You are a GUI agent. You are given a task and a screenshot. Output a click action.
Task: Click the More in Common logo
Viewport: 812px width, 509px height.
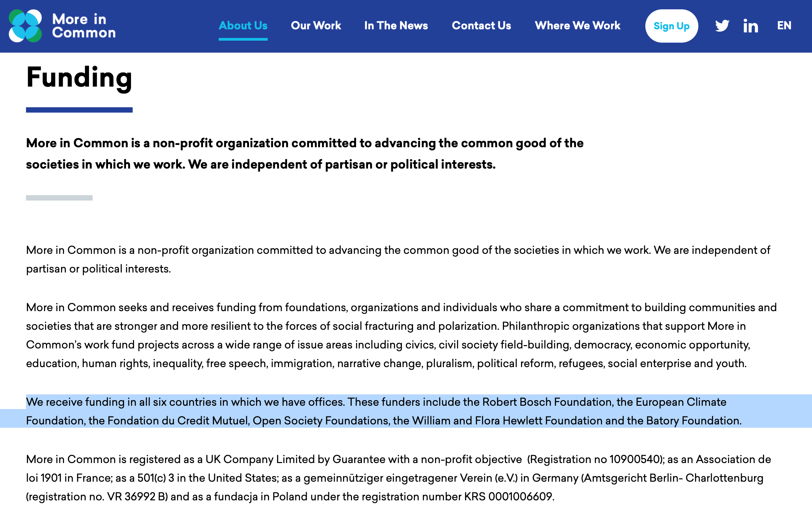point(62,26)
